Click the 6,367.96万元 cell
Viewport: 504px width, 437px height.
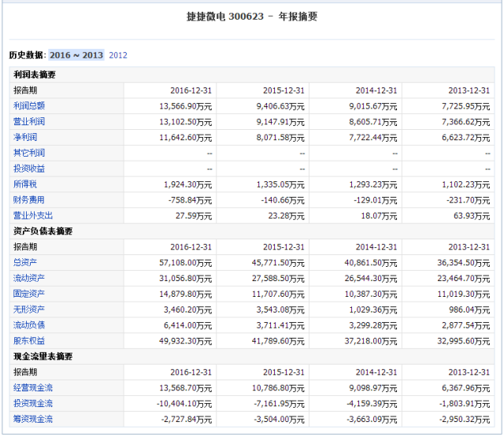pos(465,388)
